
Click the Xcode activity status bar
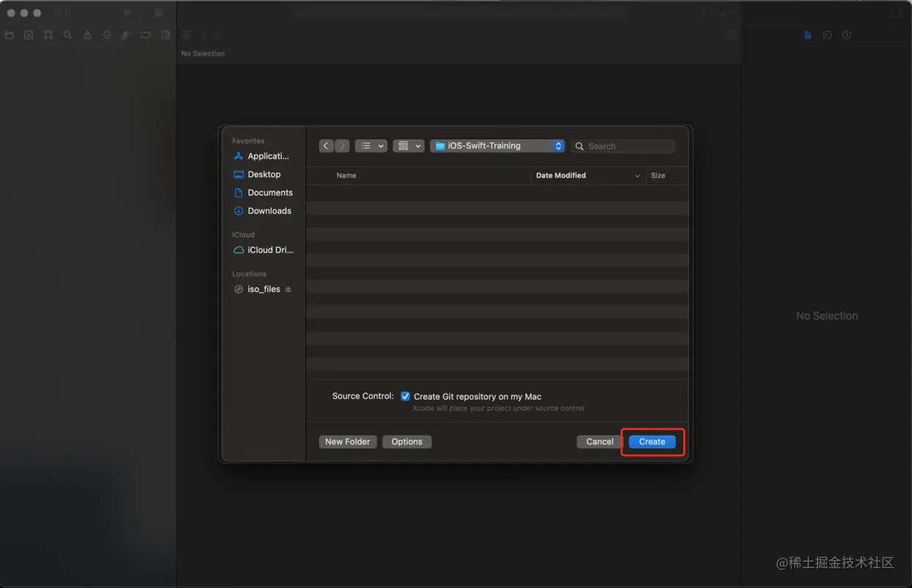(x=460, y=13)
